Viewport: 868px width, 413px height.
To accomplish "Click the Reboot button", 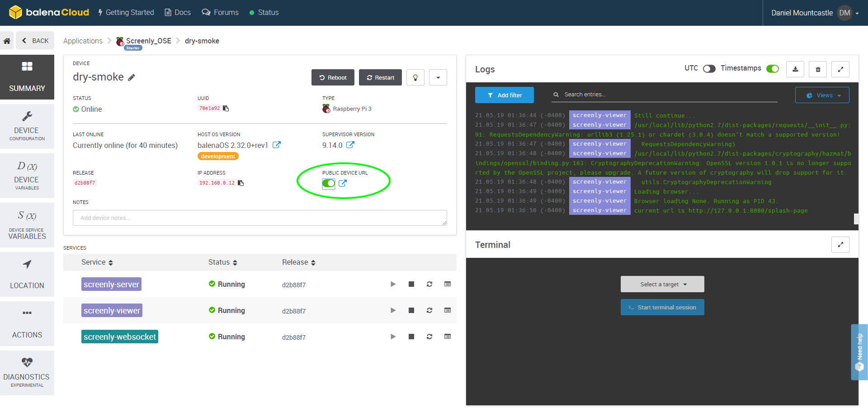I will [333, 77].
